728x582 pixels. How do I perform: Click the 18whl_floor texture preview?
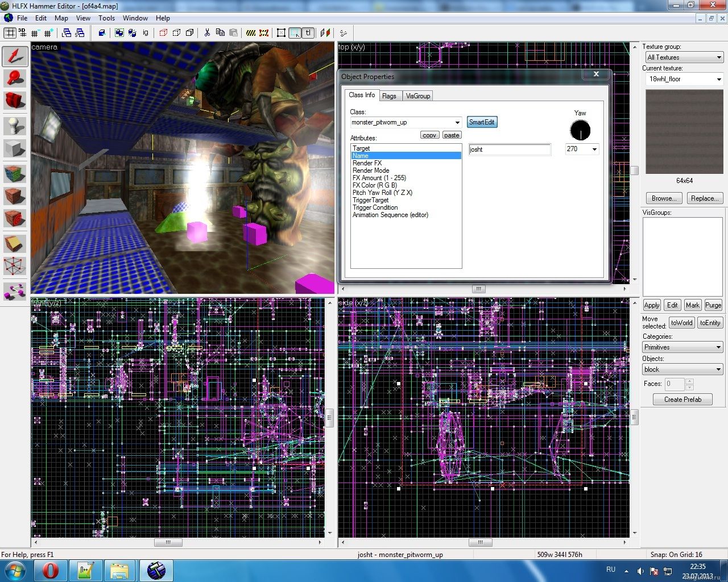point(684,132)
